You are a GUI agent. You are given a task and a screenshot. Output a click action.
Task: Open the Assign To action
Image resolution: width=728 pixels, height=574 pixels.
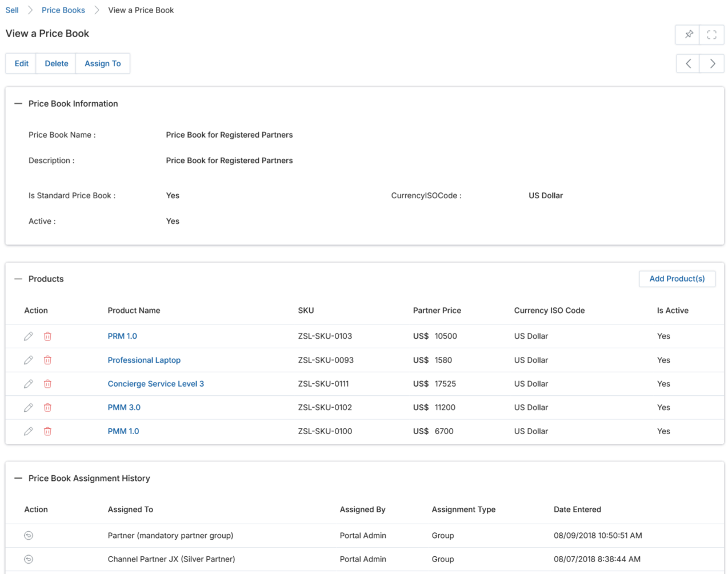coord(103,63)
